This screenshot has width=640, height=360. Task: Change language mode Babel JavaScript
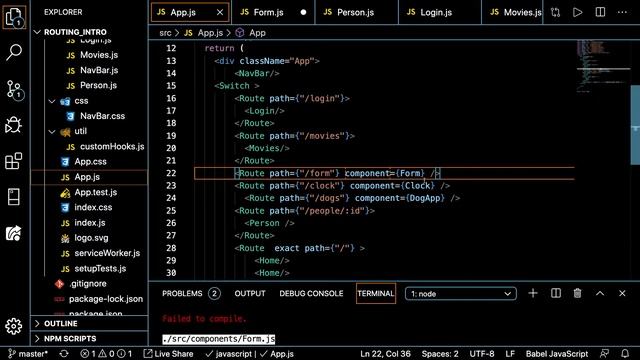point(557,354)
